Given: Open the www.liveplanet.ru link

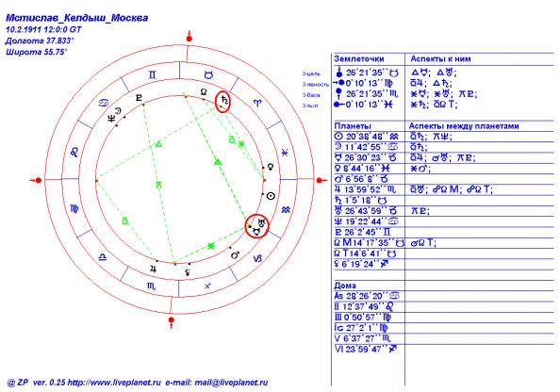Looking at the screenshot, I should click(114, 383).
